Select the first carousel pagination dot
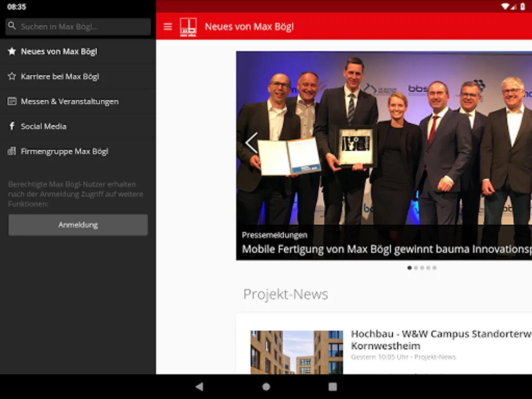532x399 pixels. 409,268
